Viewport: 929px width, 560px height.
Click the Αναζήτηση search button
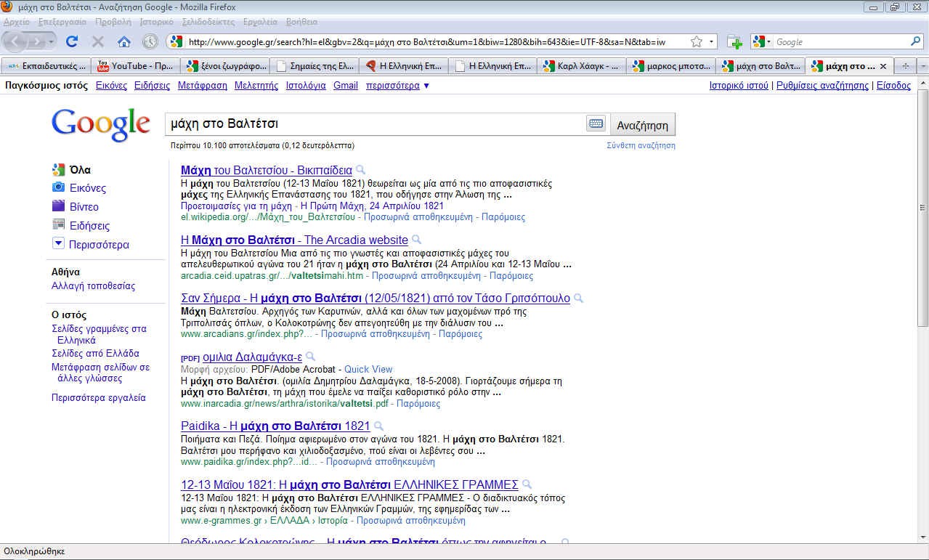click(642, 125)
